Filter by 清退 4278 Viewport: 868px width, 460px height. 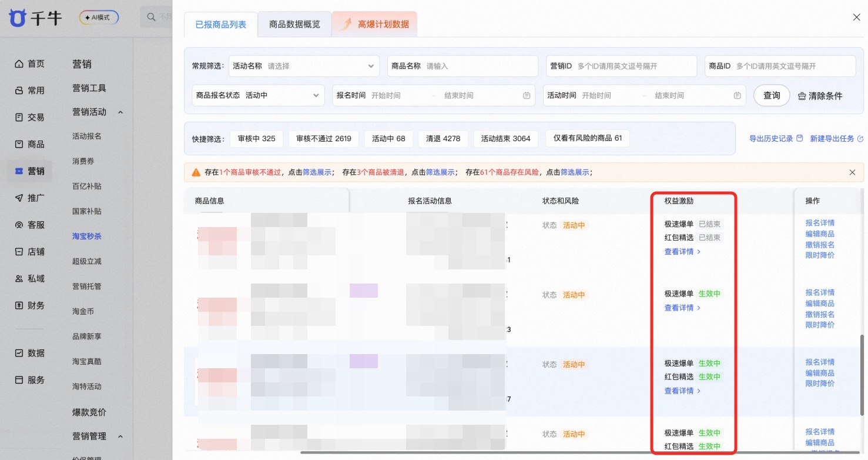coord(443,139)
